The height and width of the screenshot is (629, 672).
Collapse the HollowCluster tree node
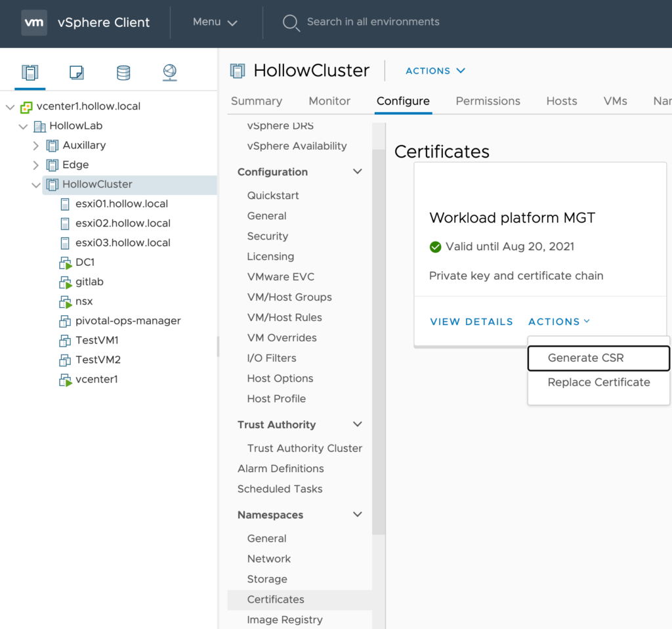coord(36,184)
